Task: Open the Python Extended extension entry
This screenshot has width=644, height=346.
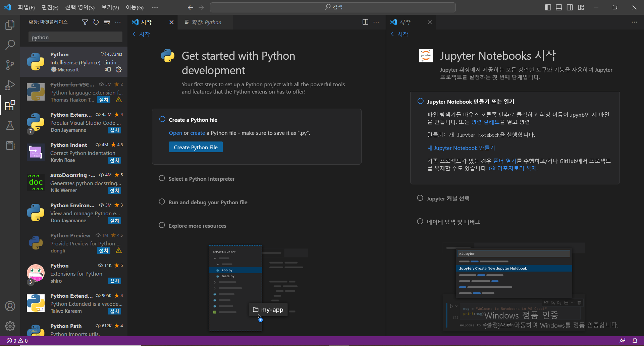Action: click(74, 303)
